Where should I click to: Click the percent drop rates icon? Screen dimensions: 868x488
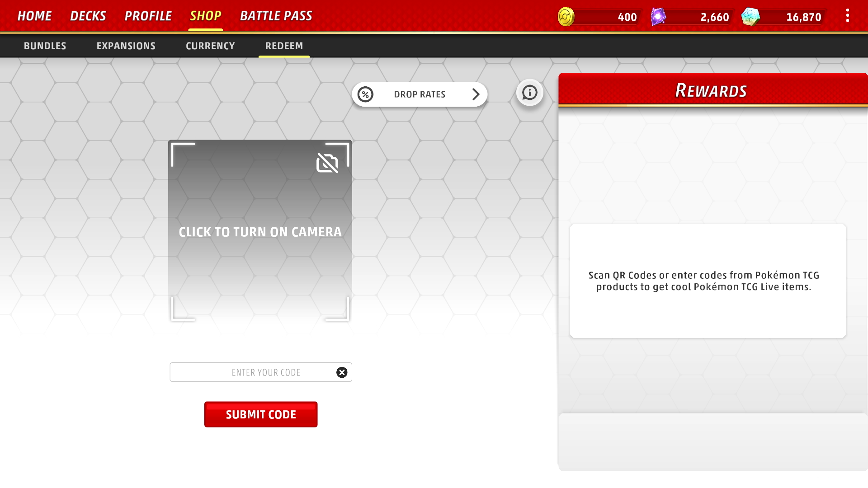(365, 94)
